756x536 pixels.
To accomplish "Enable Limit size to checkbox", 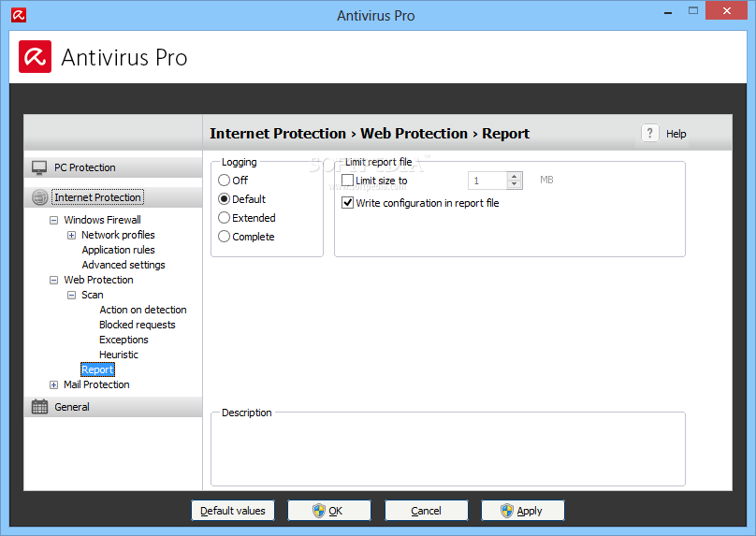I will 348,181.
